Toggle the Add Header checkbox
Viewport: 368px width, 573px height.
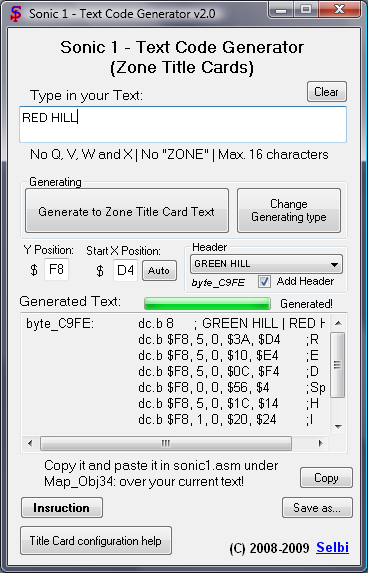point(264,282)
